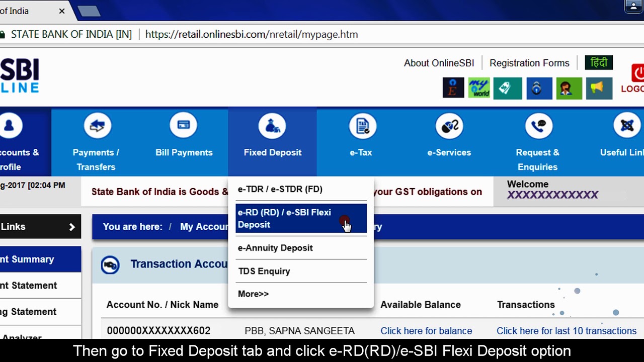
Task: Open the black 'E' quick link icon
Action: point(453,88)
